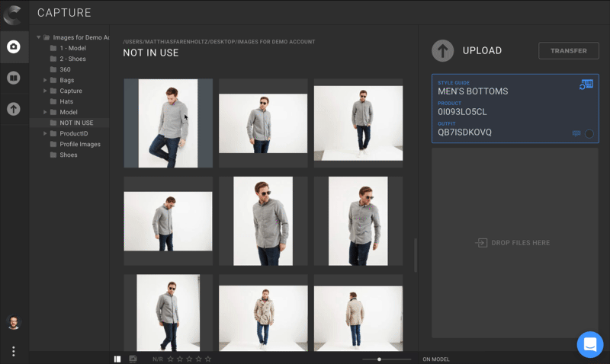Viewport: 610px width, 364px height.
Task: Select the Profile Images folder
Action: [79, 144]
